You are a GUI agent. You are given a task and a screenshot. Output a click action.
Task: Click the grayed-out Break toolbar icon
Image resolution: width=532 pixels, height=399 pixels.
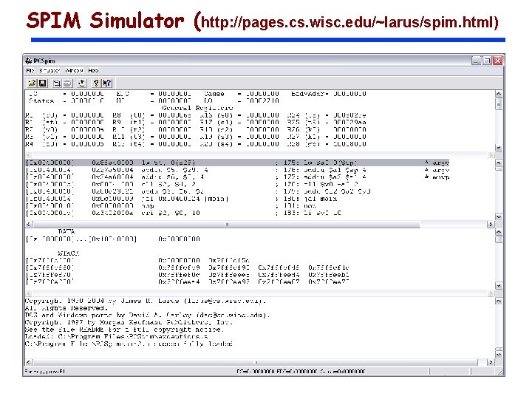point(67,83)
